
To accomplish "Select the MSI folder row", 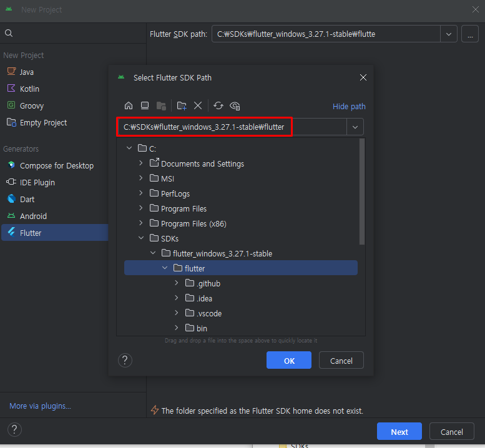I will [x=241, y=178].
